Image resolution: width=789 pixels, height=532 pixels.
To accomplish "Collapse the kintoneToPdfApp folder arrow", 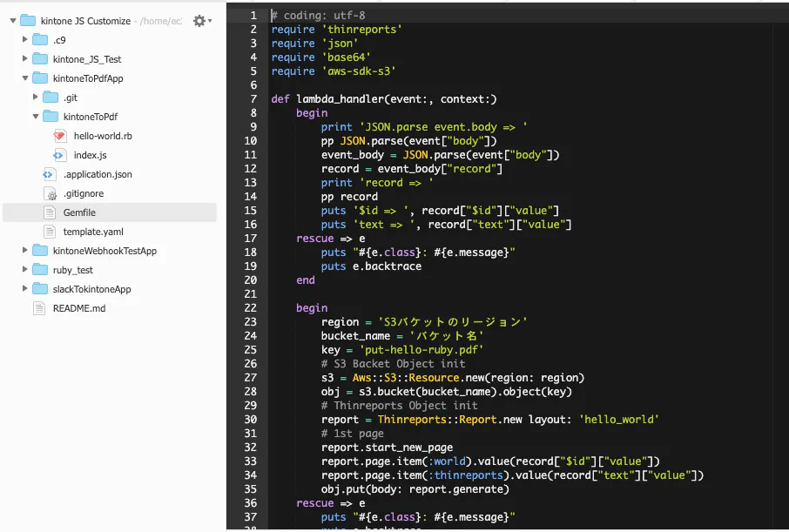I will [24, 78].
